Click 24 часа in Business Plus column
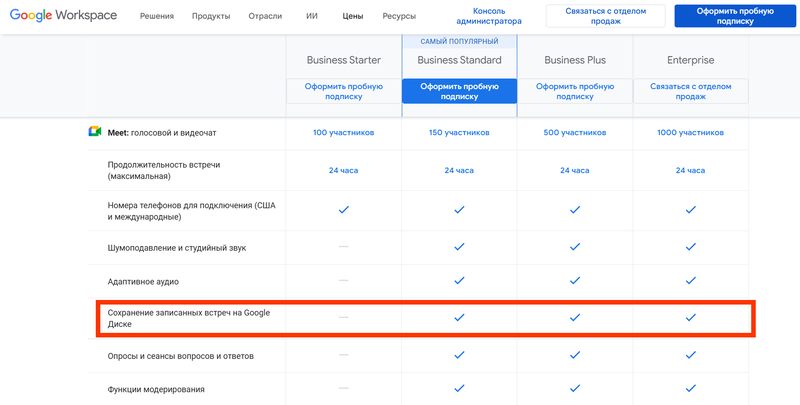The width and height of the screenshot is (800, 405). (575, 170)
